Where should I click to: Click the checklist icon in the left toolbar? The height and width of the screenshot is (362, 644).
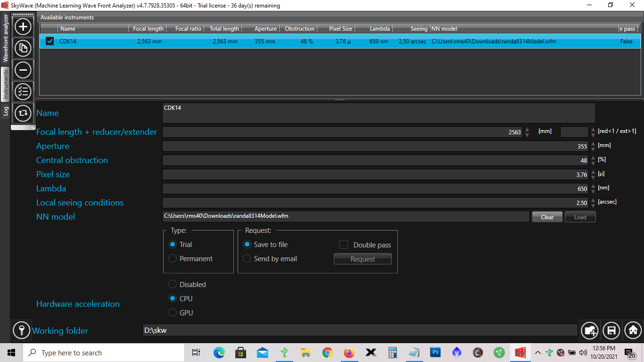23,91
